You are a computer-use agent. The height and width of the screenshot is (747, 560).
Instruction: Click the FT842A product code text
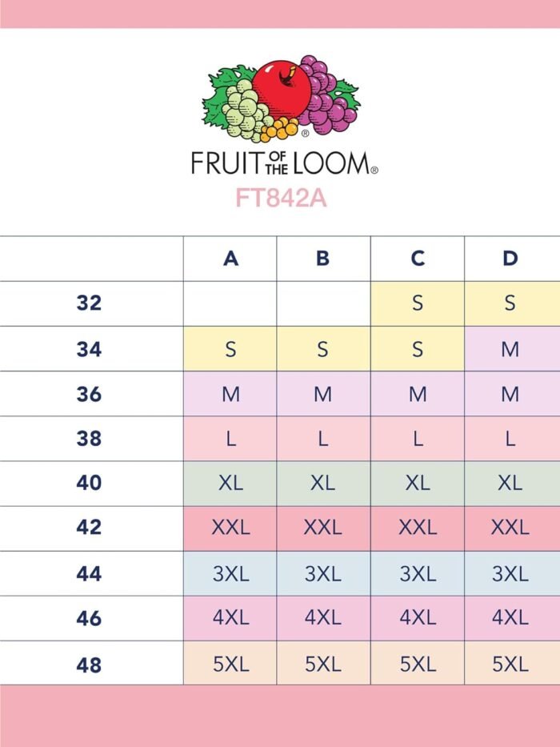tap(281, 198)
